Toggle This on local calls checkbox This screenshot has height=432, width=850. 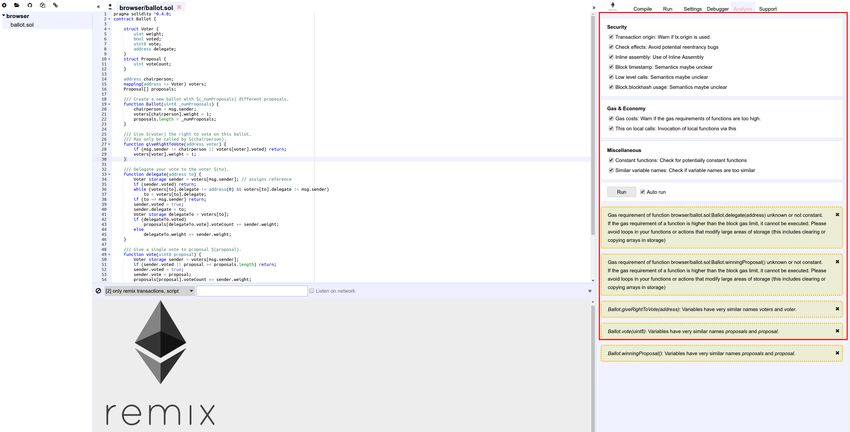[x=611, y=128]
